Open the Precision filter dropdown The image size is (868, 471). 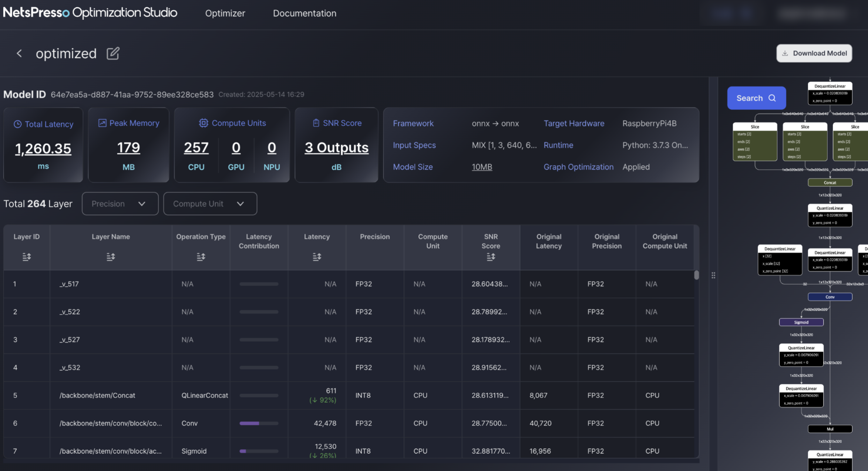point(120,204)
